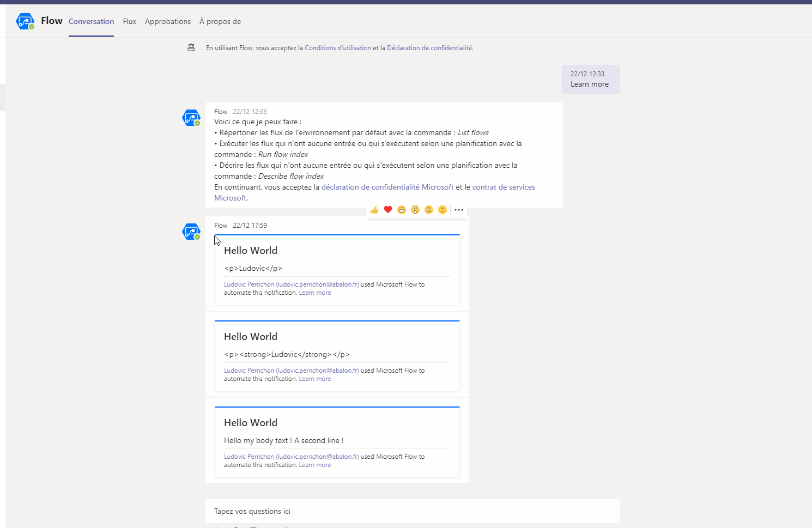This screenshot has width=812, height=528.
Task: React with the red heart emoji
Action: coord(388,210)
